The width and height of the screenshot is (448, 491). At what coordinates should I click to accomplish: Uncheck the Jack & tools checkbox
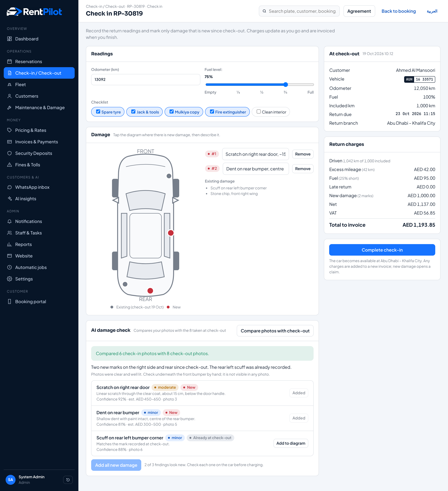click(x=133, y=111)
